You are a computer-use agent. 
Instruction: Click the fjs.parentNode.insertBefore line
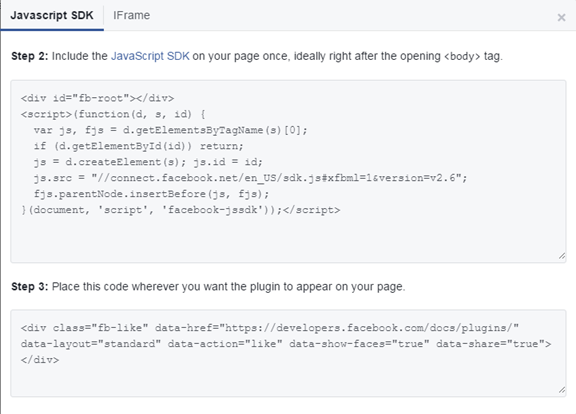click(151, 194)
